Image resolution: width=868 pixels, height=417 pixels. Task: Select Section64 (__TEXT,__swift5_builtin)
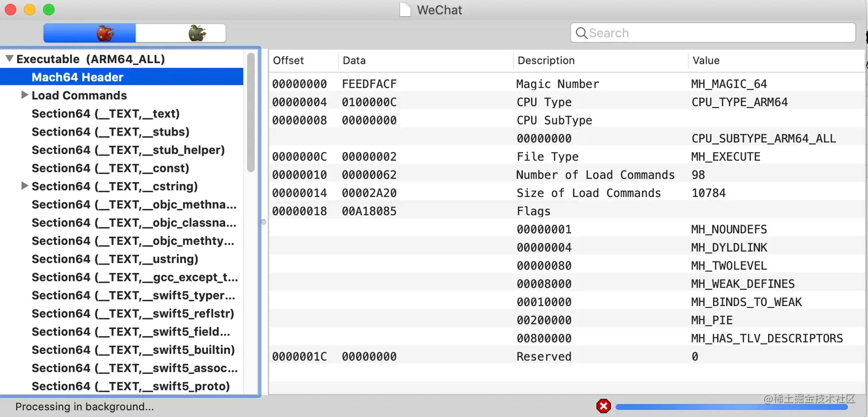point(133,349)
